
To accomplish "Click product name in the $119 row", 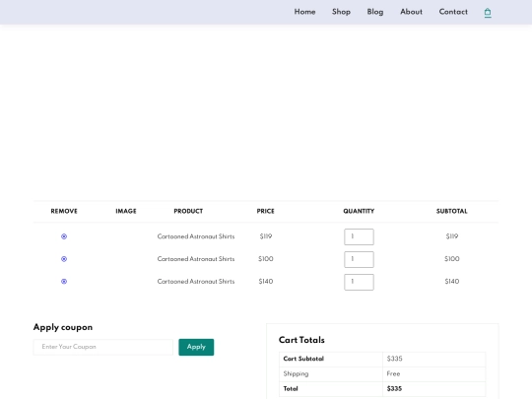I will 196,236.
